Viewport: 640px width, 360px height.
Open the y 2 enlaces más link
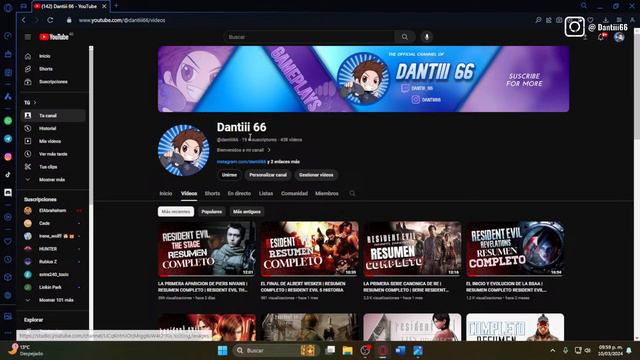point(283,162)
